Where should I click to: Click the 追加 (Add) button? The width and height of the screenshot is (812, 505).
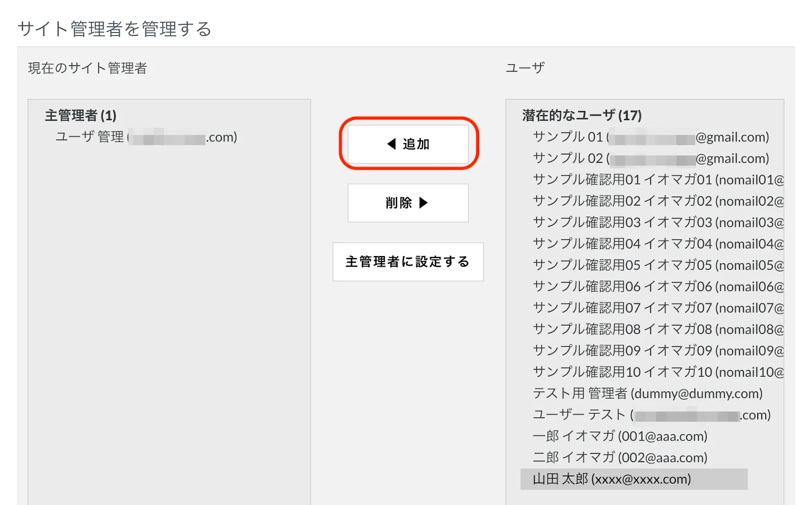408,144
